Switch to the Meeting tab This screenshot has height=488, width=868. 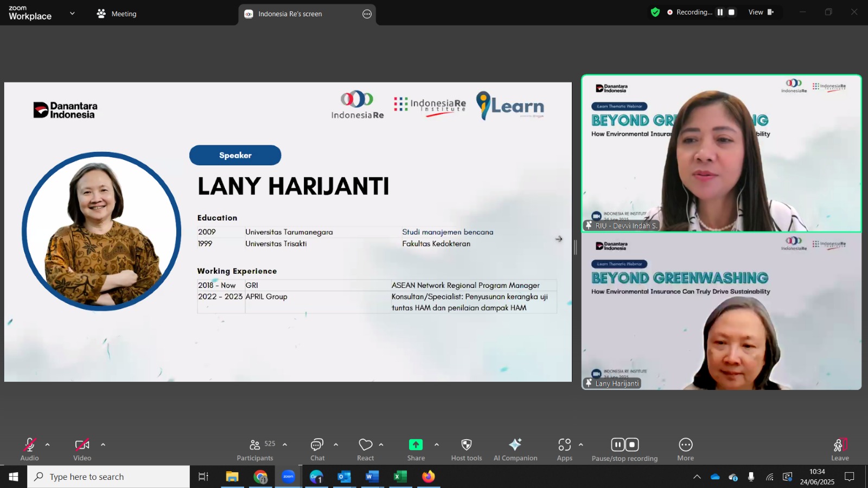(117, 14)
